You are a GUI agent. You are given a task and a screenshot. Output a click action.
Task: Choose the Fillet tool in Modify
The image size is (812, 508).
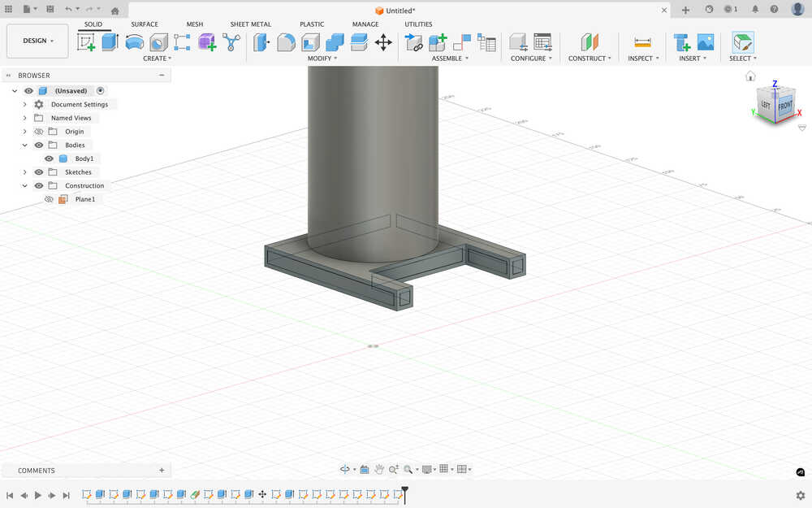tap(286, 42)
